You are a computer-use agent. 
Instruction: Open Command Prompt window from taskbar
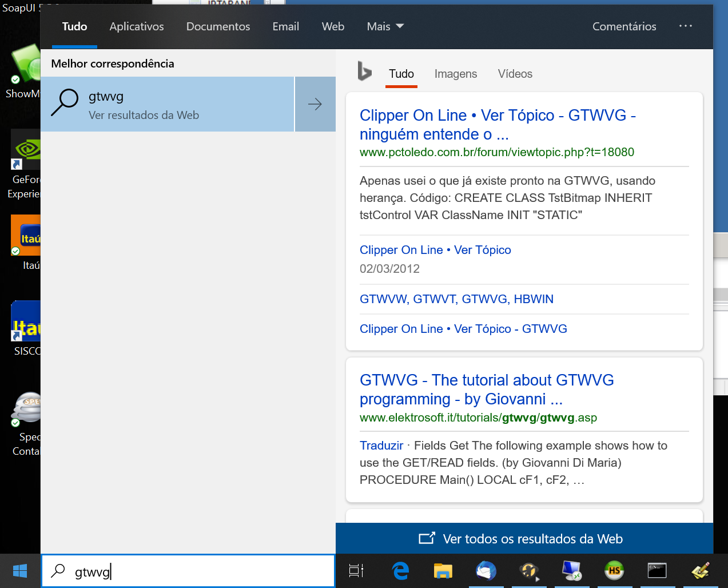657,570
